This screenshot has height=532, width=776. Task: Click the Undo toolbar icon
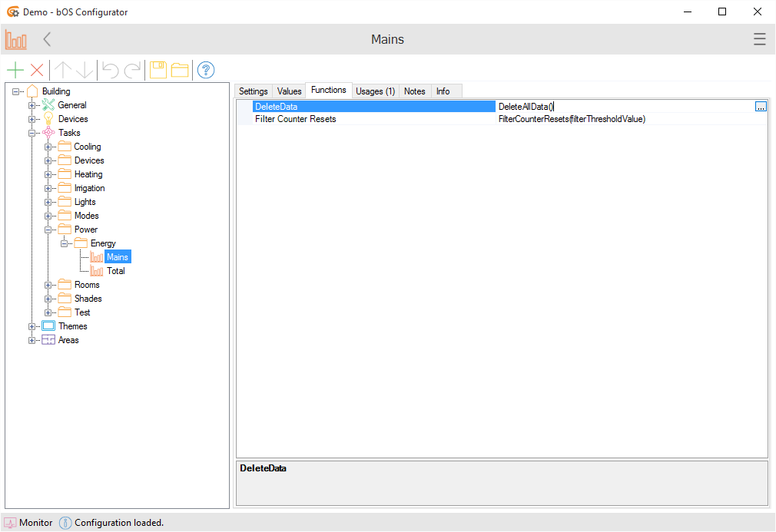pyautogui.click(x=111, y=71)
